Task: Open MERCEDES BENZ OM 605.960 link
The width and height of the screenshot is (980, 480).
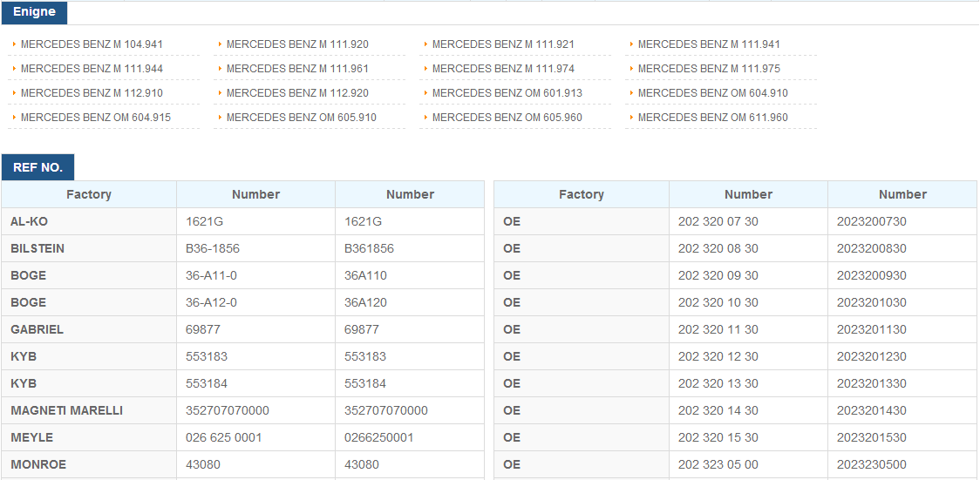Action: [x=507, y=118]
